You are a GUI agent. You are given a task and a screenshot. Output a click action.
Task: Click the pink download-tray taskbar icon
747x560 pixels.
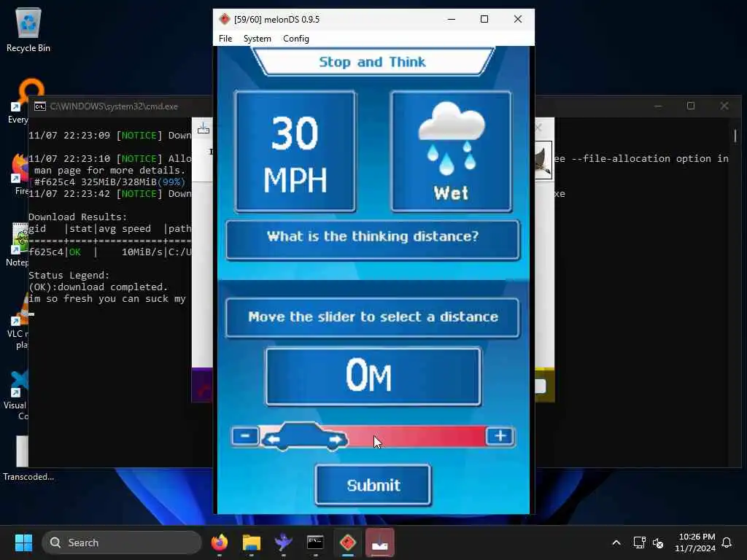(x=379, y=542)
